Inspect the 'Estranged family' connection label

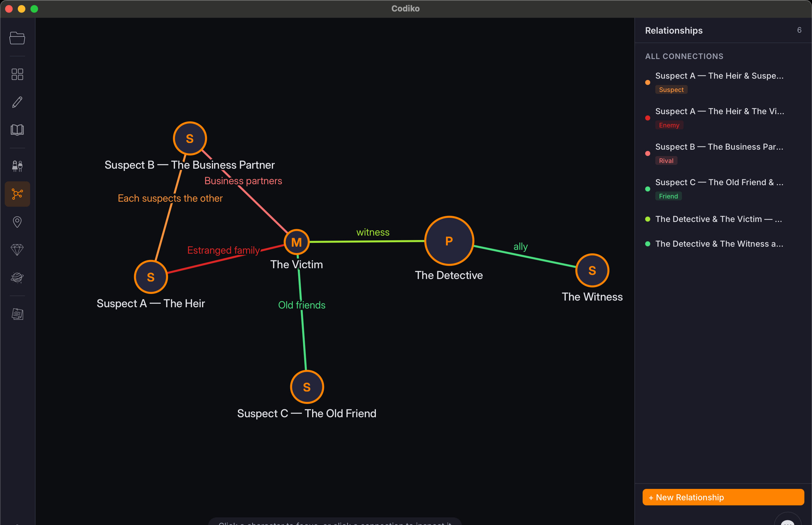(223, 250)
